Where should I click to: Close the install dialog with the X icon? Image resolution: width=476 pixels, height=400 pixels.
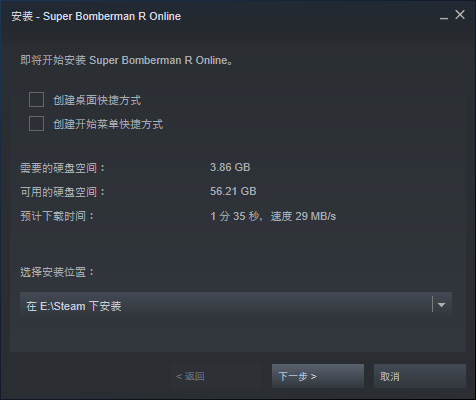click(x=460, y=15)
